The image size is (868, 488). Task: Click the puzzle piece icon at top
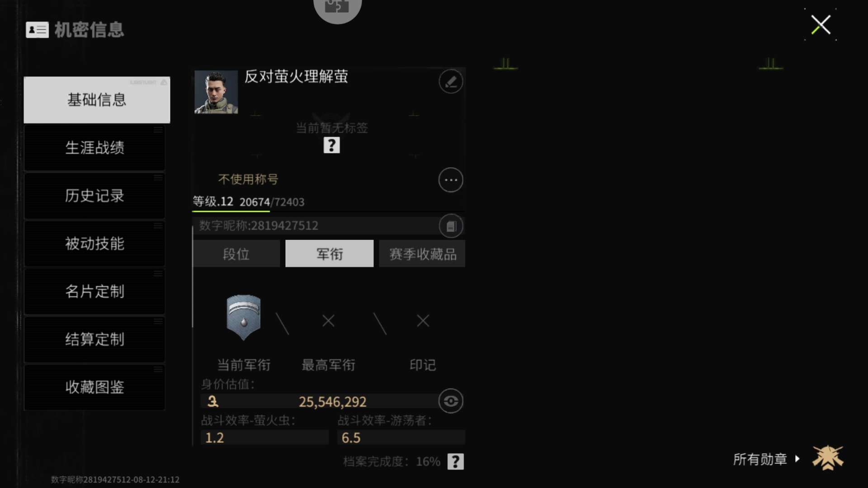337,8
